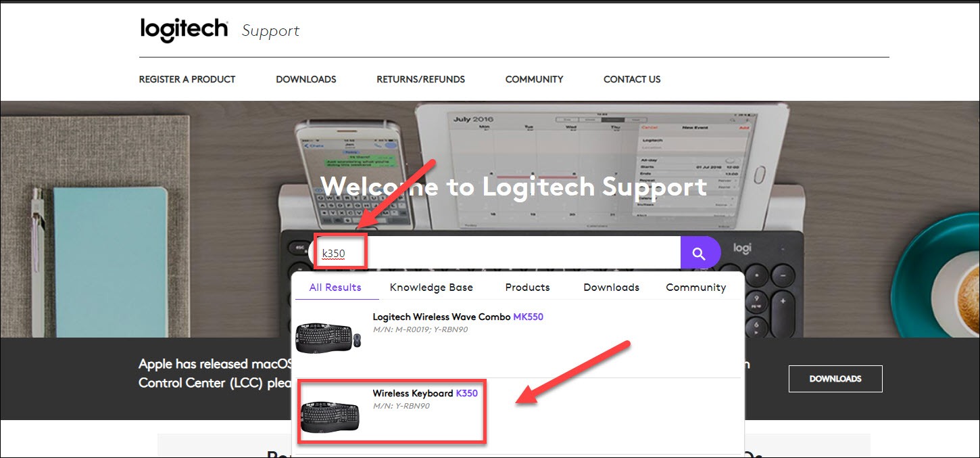The image size is (980, 458).
Task: Click the Support label beside the logo
Action: (270, 30)
